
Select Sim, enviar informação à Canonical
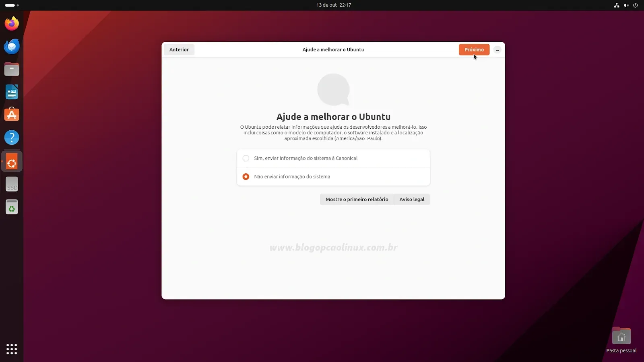point(333,158)
